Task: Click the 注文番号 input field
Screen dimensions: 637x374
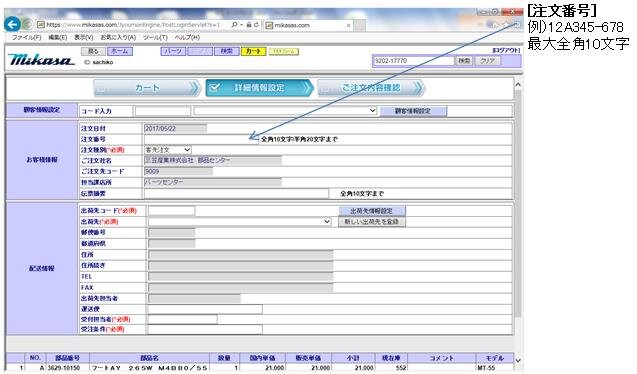Action: pos(201,139)
